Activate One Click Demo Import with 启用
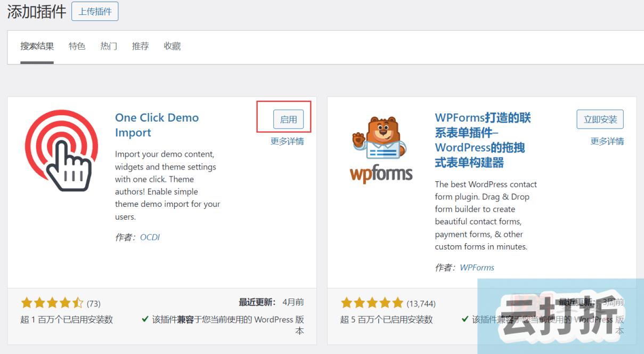The height and width of the screenshot is (354, 644). click(289, 119)
